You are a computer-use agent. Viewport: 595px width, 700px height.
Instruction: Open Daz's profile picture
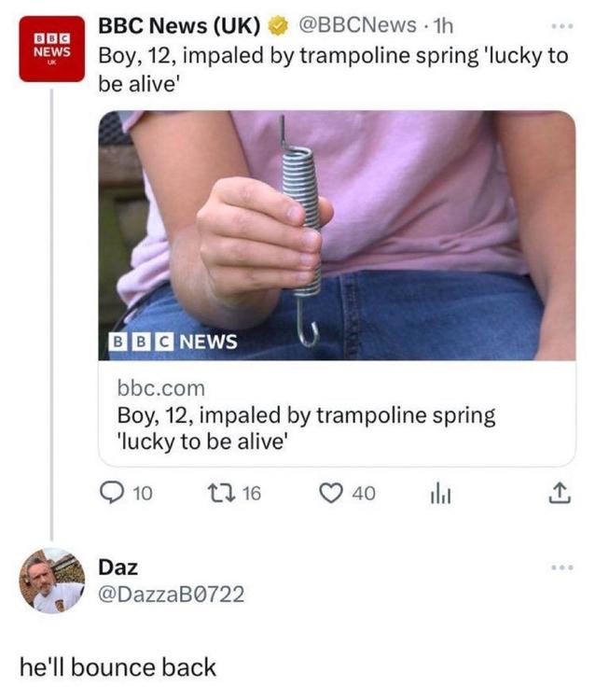[52, 581]
